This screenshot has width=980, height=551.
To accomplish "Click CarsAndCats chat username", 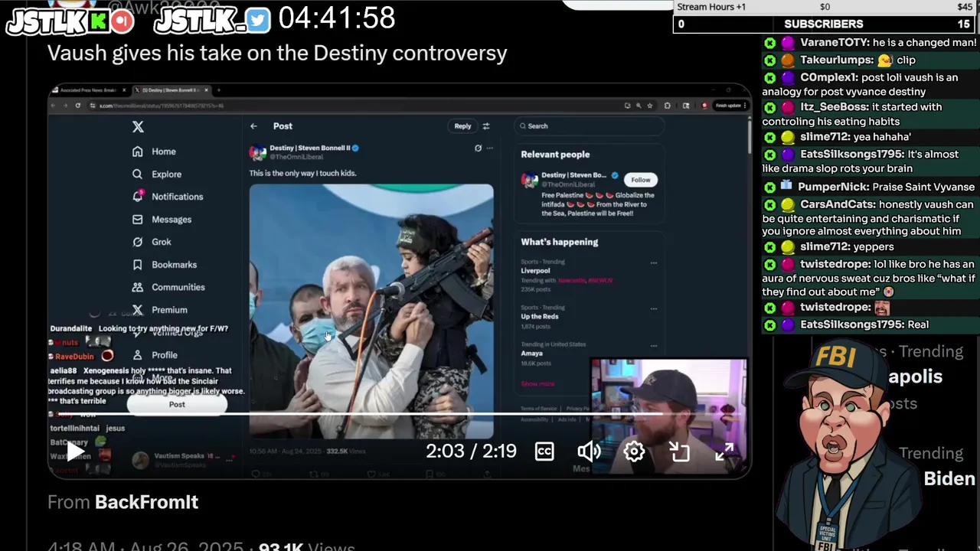I will coord(838,204).
